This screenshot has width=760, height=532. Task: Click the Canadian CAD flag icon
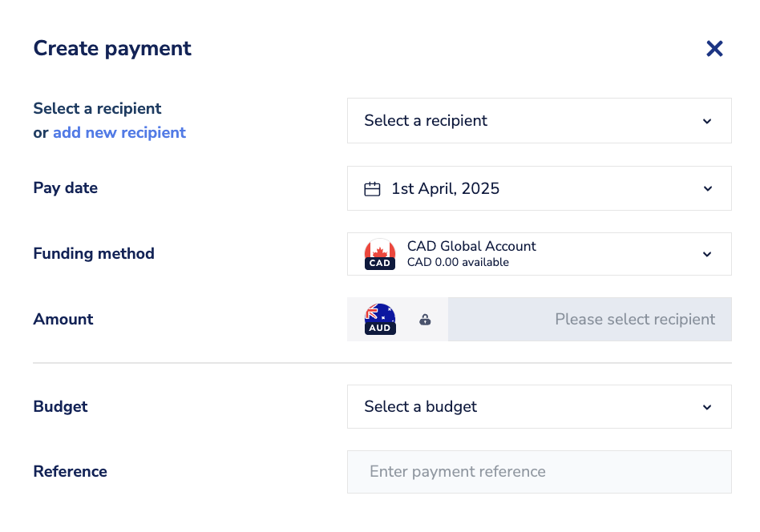tap(380, 254)
